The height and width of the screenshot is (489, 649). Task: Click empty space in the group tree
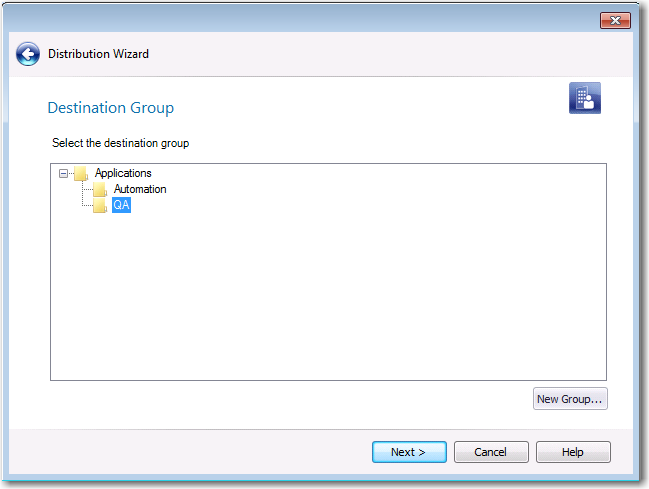click(x=330, y=300)
